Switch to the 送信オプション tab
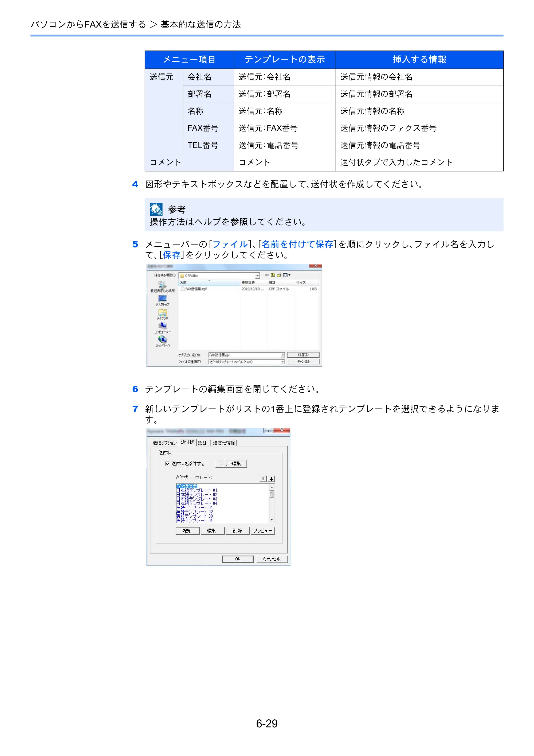The image size is (534, 756). point(164,443)
